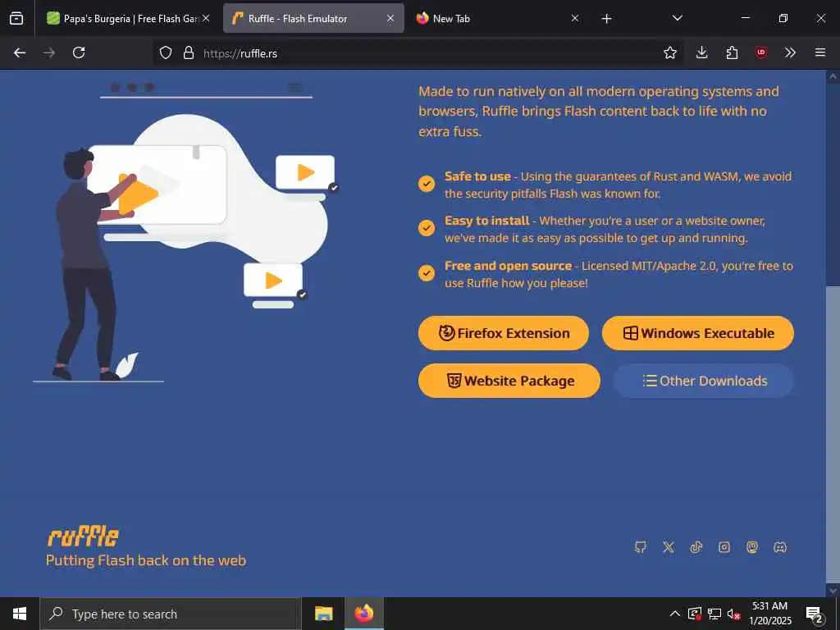This screenshot has height=630, width=840.
Task: Open the Firefox View tab manager icon
Action: pyautogui.click(x=16, y=18)
